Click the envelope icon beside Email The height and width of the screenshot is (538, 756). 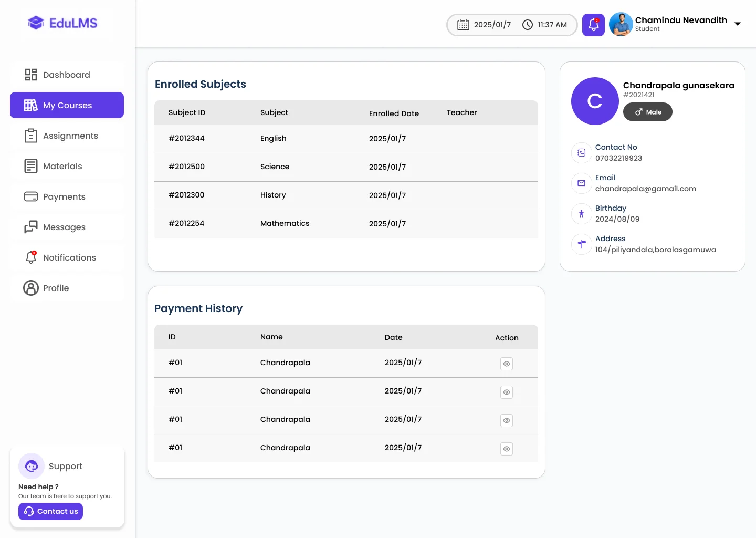click(581, 183)
